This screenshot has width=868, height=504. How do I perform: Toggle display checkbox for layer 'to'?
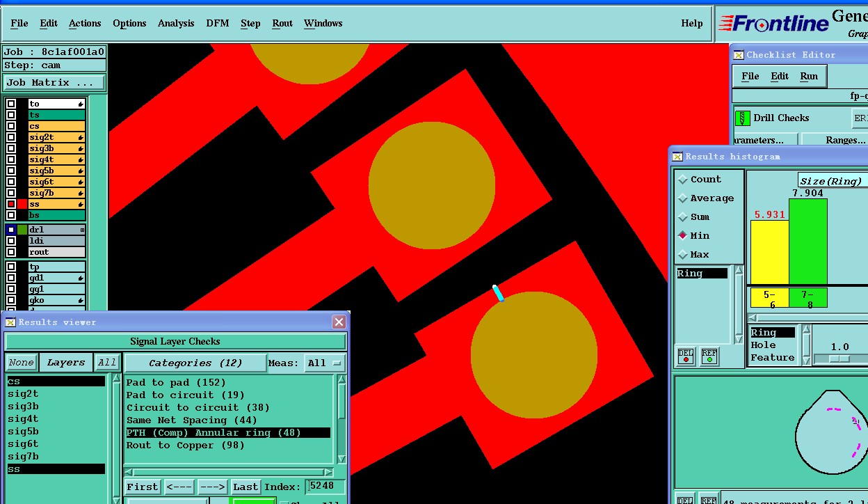(x=11, y=104)
